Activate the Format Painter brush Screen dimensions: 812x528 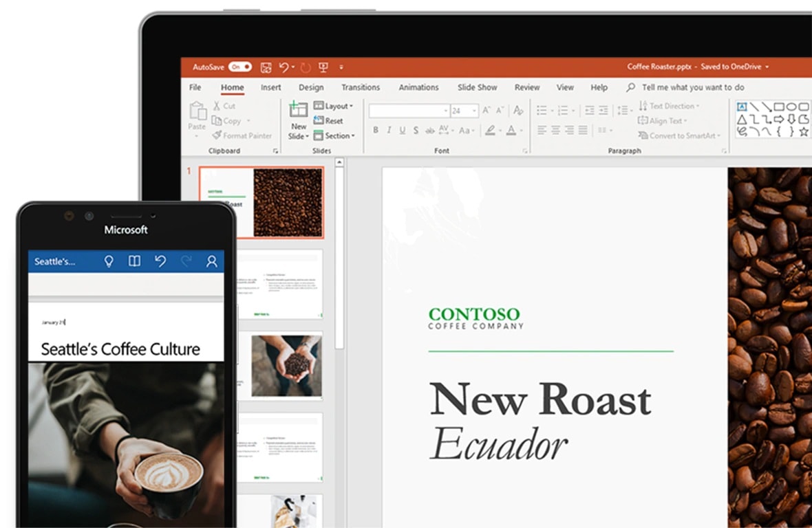tap(242, 135)
